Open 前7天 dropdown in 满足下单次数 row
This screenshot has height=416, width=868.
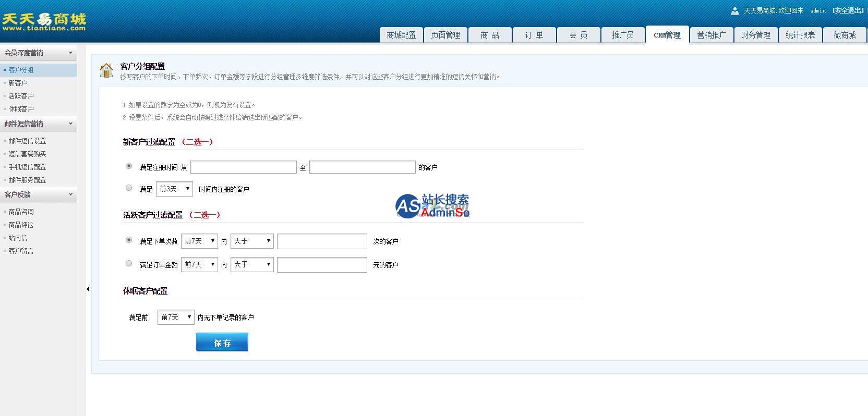199,241
